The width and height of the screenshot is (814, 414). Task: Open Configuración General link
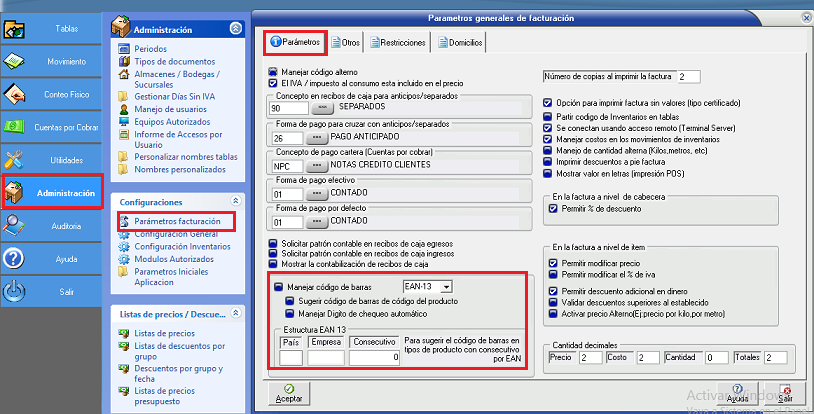tap(174, 233)
